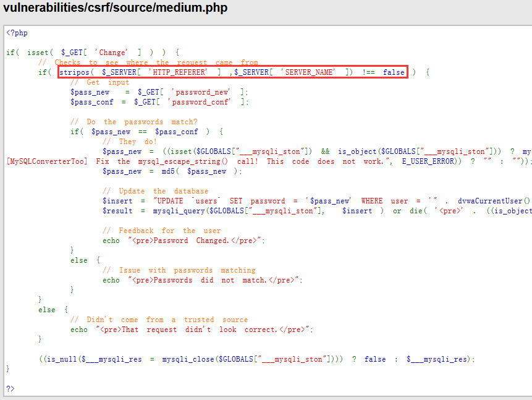Screen dimensions: 532x400
Task: Click the $pass_new = $_GET 'password_new' line
Action: coord(159,92)
